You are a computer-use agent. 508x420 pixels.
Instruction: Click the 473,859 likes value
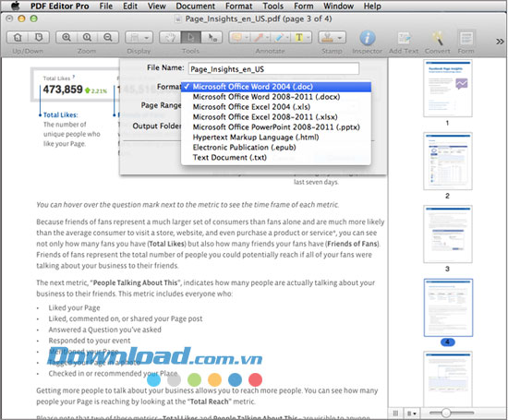pos(63,89)
